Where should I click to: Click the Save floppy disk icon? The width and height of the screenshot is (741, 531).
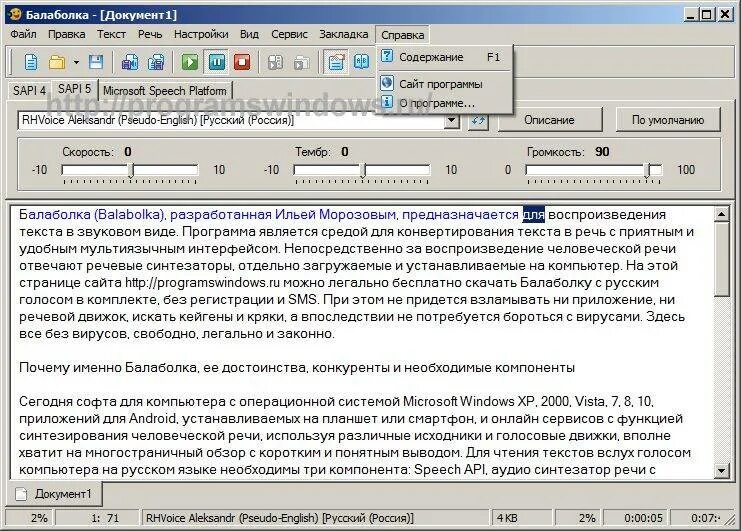[96, 62]
